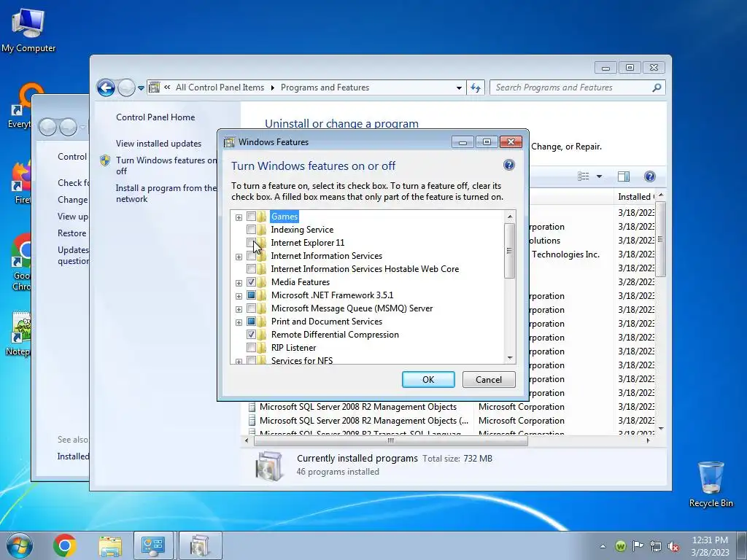Open View installed updates link
The height and width of the screenshot is (560, 747).
pos(158,144)
